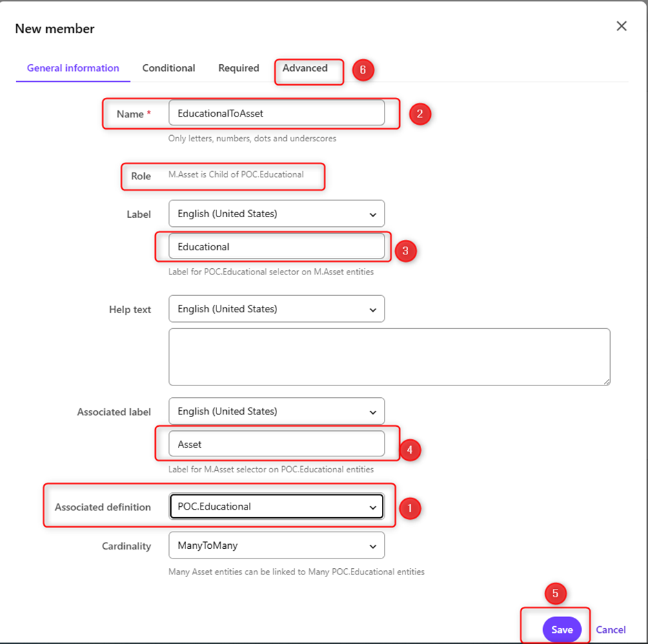Viewport: 648px width, 644px height.
Task: Click the Associated definition field label
Action: point(103,507)
